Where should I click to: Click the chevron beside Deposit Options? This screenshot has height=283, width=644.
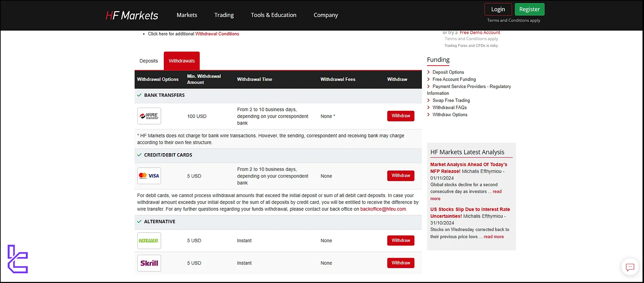click(x=429, y=72)
